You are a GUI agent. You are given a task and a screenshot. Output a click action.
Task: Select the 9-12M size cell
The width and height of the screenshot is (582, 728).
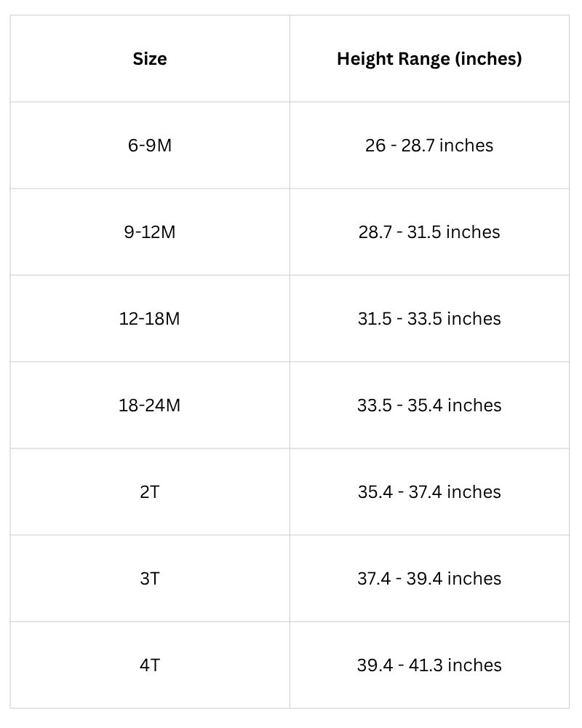pyautogui.click(x=150, y=232)
